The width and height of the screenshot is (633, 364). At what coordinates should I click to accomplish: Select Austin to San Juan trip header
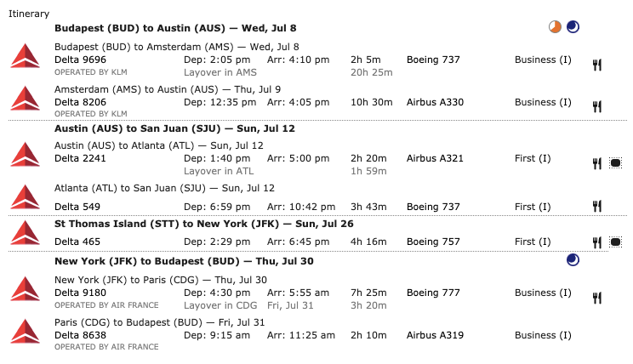pyautogui.click(x=174, y=128)
